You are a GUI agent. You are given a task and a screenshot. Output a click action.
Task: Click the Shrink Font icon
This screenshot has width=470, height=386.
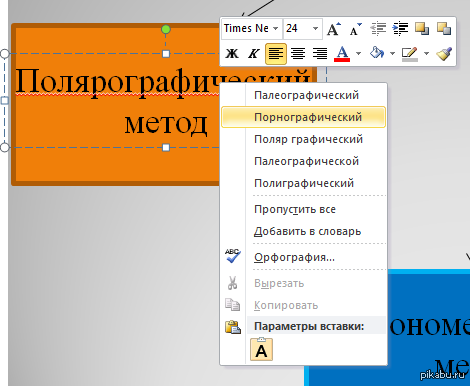point(355,29)
